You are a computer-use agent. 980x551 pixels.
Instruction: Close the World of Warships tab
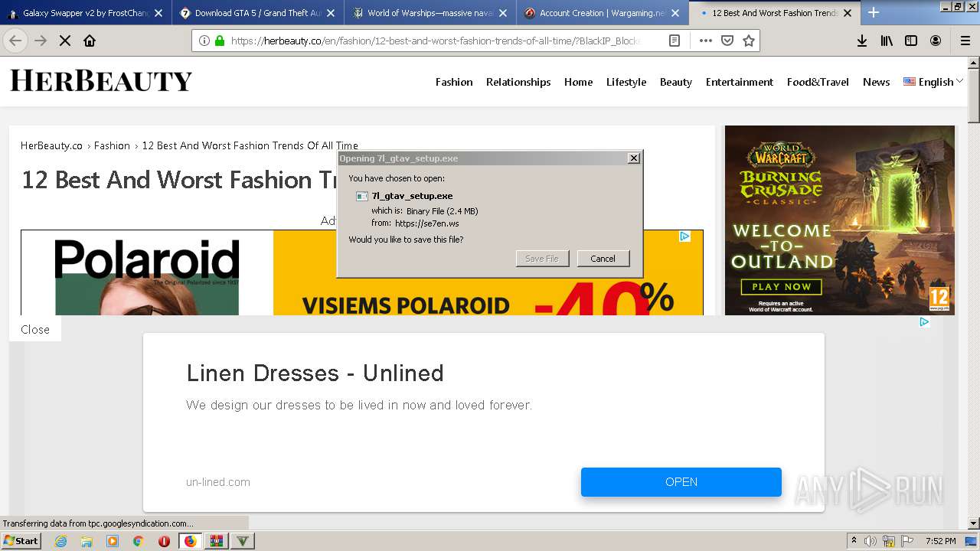tap(503, 13)
